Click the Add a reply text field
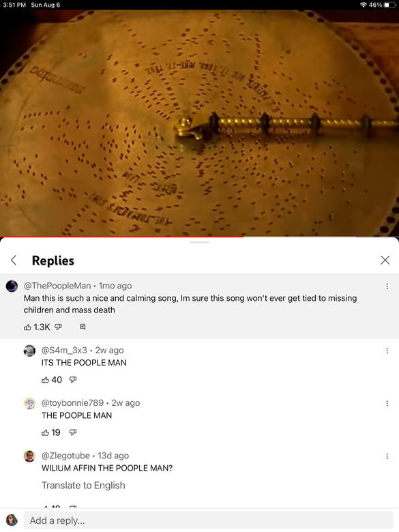399x532 pixels. tap(208, 520)
